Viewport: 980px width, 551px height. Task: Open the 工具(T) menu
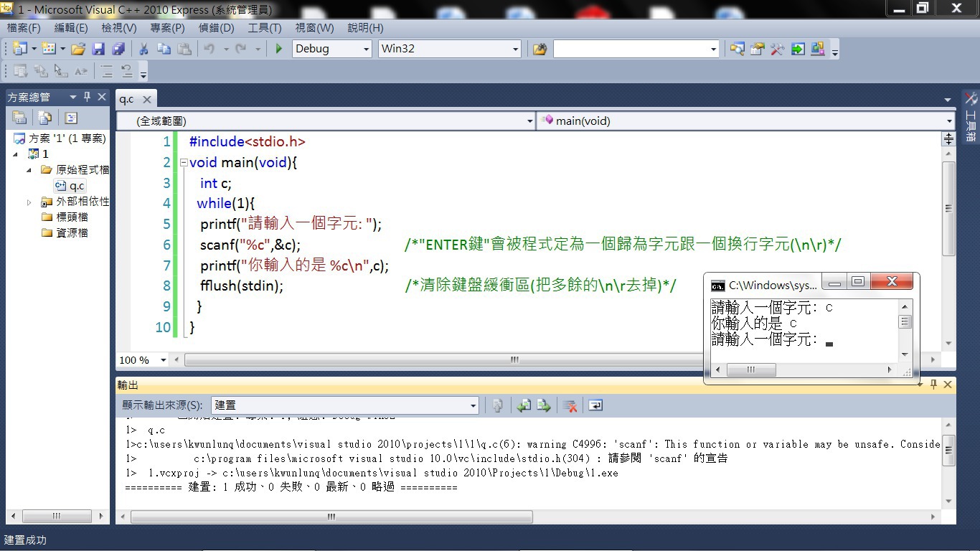[x=264, y=28]
